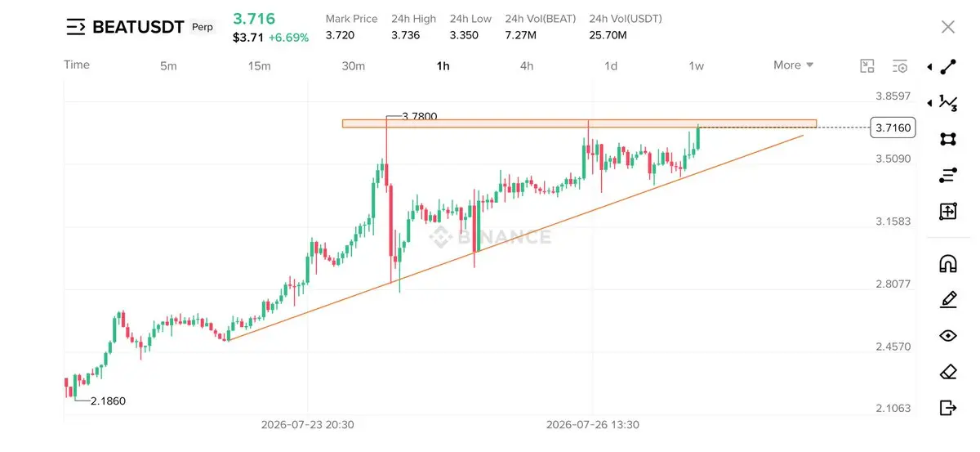Select the measure/range box tool
Viewport: 980px width, 452px height.
[x=948, y=211]
